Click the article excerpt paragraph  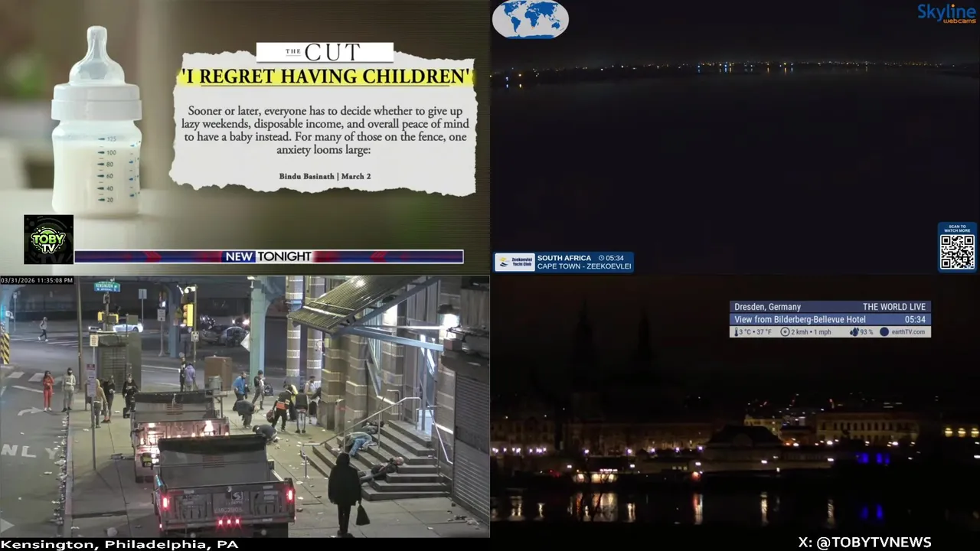pos(325,131)
